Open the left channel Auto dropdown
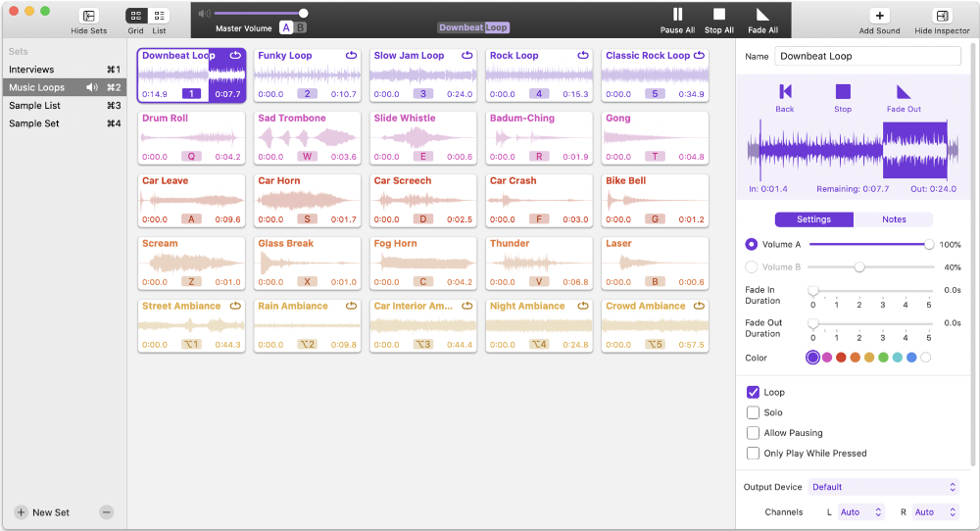The height and width of the screenshot is (531, 980). click(860, 511)
